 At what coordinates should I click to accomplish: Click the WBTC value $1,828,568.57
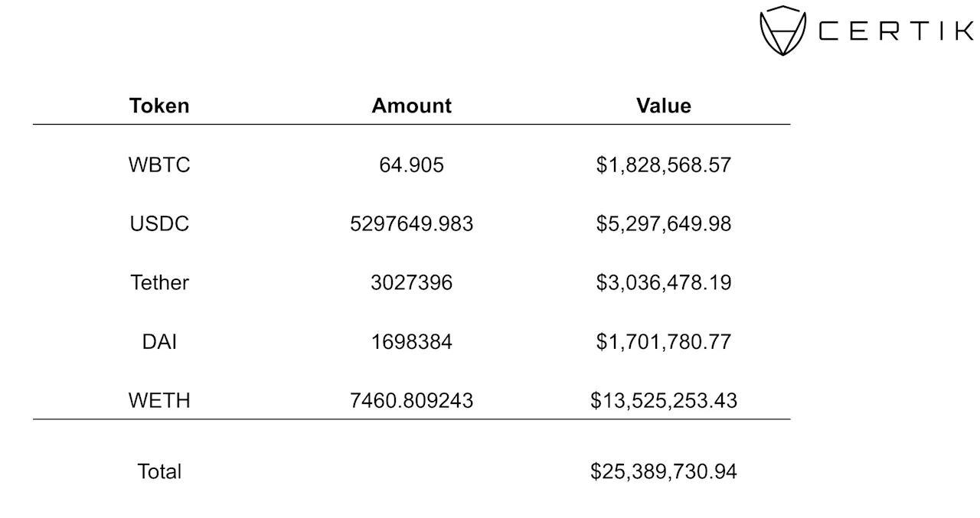point(664,165)
